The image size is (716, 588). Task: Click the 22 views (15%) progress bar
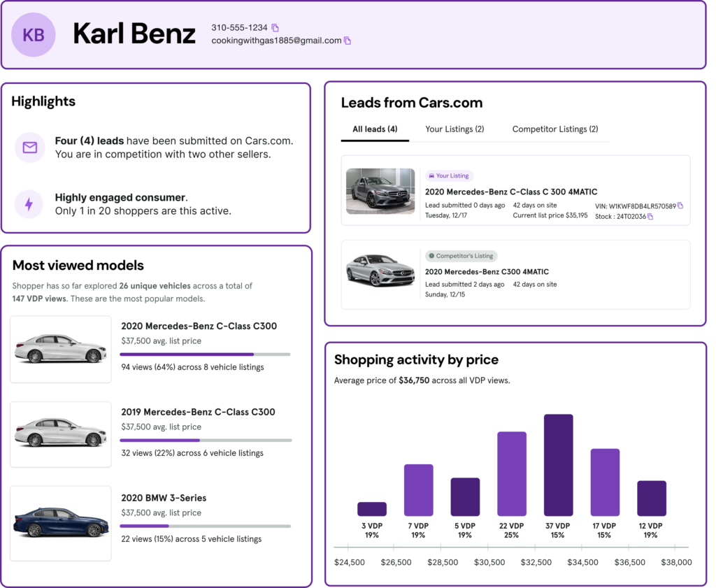click(x=206, y=526)
